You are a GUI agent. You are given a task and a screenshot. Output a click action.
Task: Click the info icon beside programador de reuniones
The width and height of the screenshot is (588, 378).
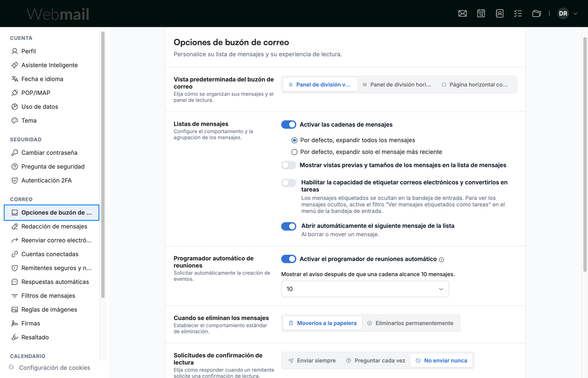(441, 260)
